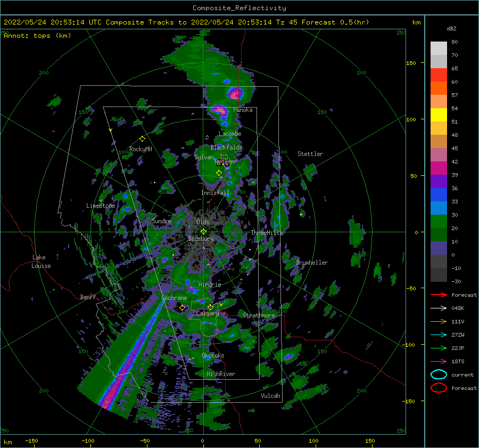
Task: Click the magenta 18TS arrow legend icon
Action: click(439, 362)
